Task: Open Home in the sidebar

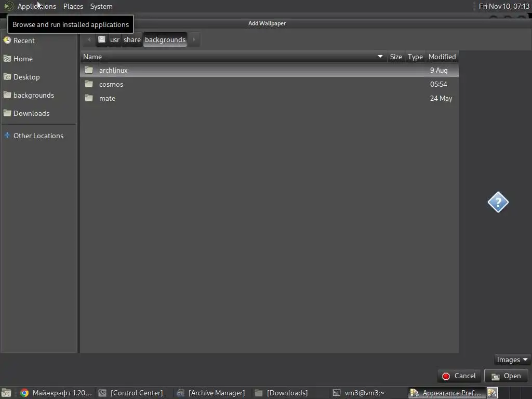Action: click(x=38, y=59)
